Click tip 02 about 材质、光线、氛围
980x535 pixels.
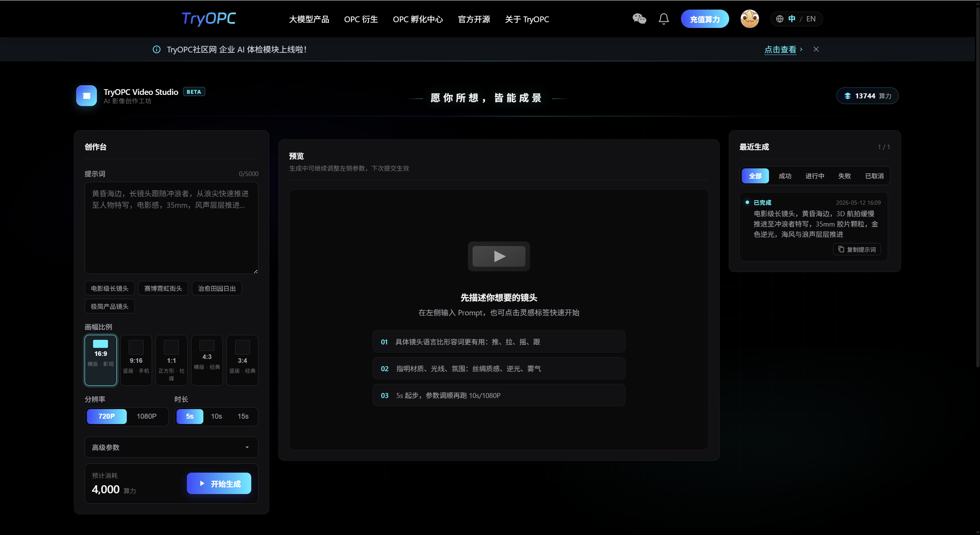pos(499,368)
